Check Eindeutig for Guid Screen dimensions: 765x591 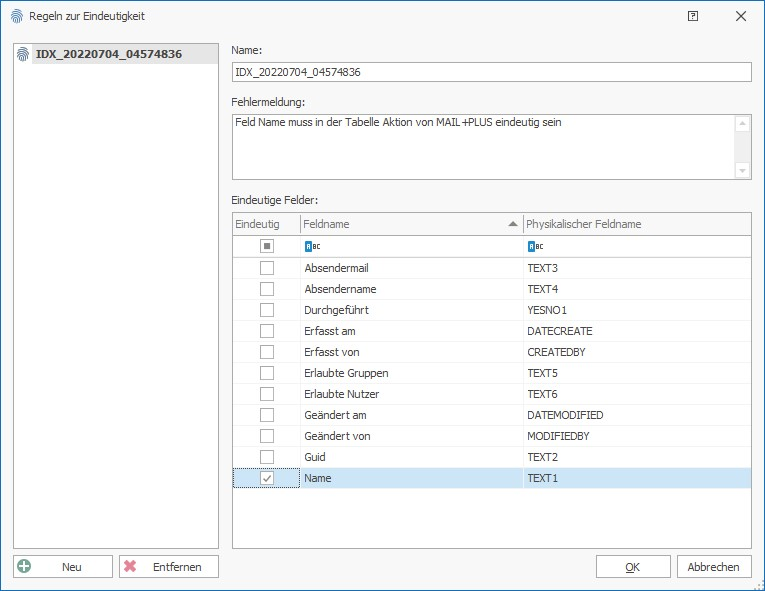point(267,457)
